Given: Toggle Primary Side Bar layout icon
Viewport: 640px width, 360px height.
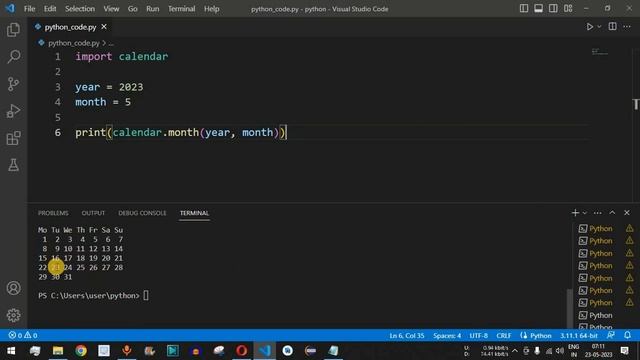Looking at the screenshot, I should [x=524, y=9].
